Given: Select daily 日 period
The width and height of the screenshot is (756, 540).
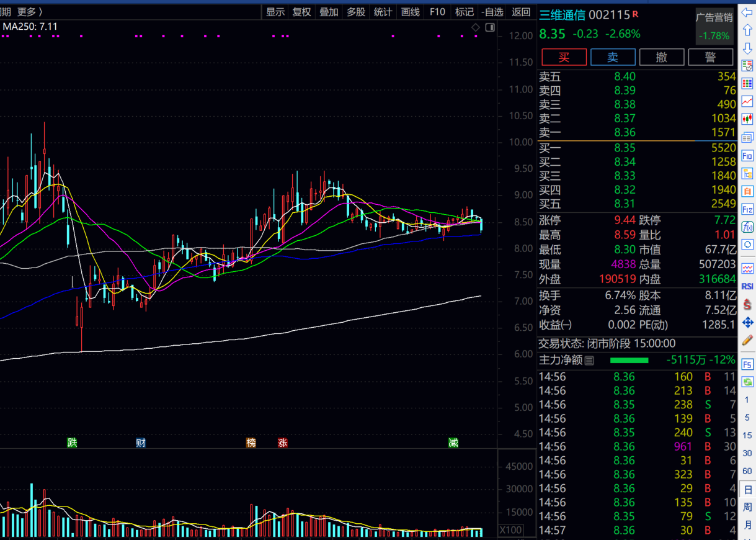Looking at the screenshot, I should coord(747,490).
